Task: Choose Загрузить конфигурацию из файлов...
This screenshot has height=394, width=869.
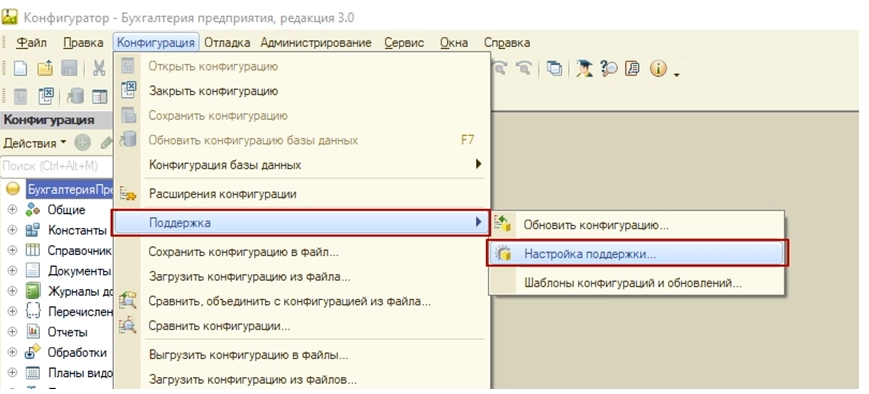Action: (x=302, y=380)
